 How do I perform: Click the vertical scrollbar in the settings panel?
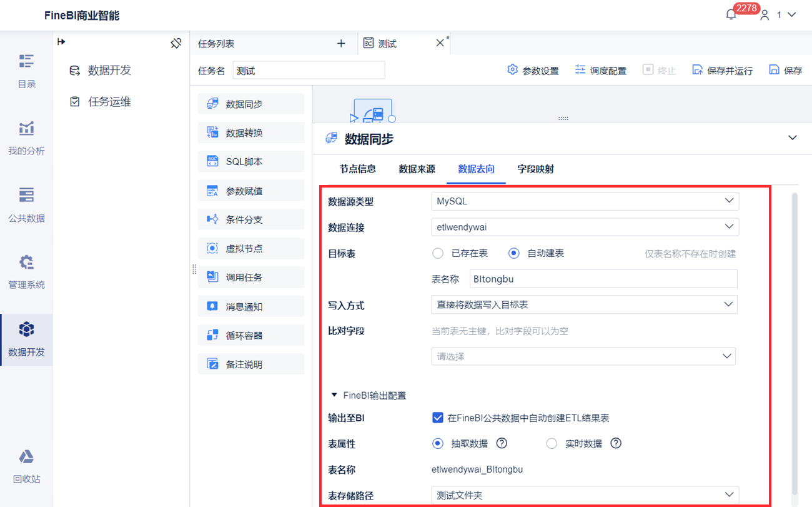(795, 344)
